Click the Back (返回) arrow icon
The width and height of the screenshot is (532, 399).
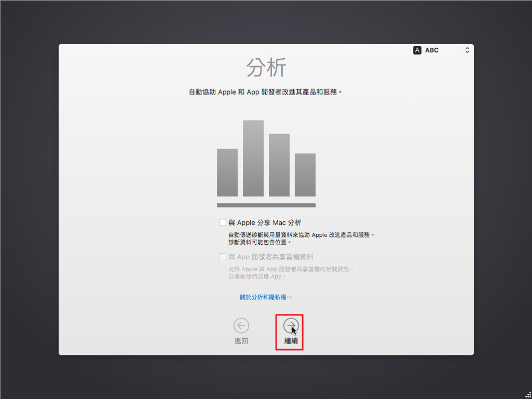[241, 326]
